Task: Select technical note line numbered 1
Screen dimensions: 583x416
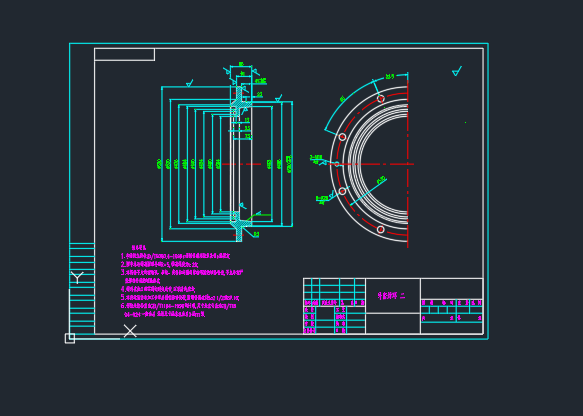Action: point(175,256)
